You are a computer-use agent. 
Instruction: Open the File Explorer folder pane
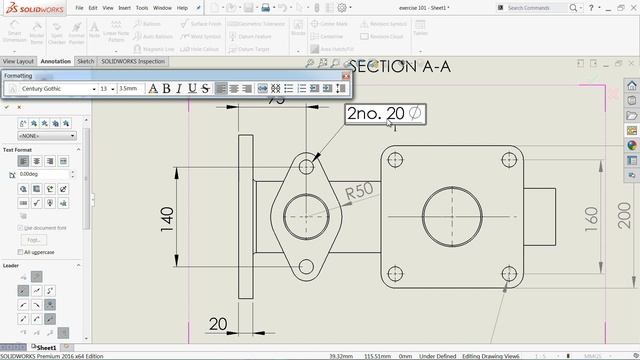[631, 116]
